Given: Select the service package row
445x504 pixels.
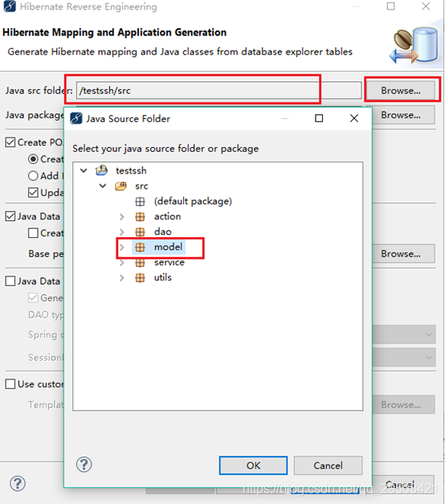Looking at the screenshot, I should coord(169,262).
